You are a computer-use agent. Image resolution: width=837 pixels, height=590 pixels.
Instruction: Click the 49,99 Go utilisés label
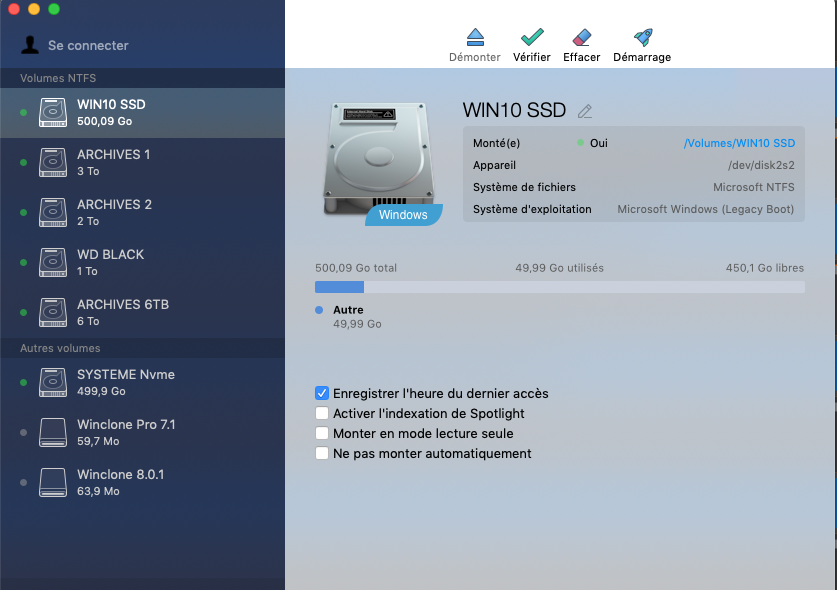(559, 268)
